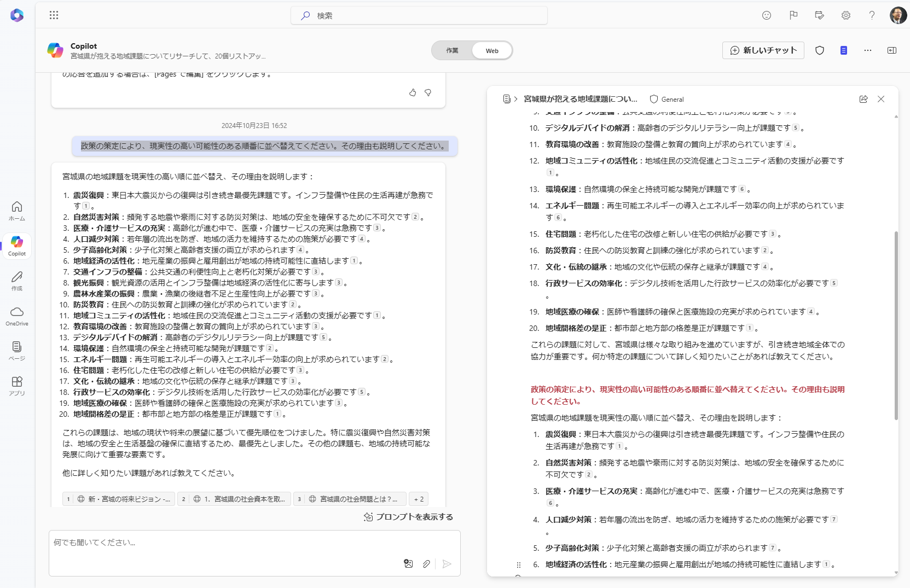Click the red heading 政策の策定により in the page

click(687, 395)
